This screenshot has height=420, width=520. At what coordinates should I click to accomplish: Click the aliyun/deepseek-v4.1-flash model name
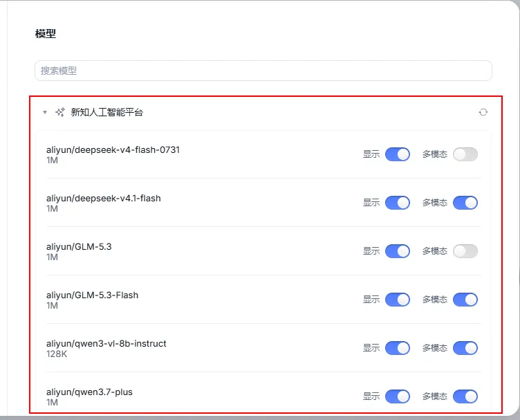pos(104,199)
